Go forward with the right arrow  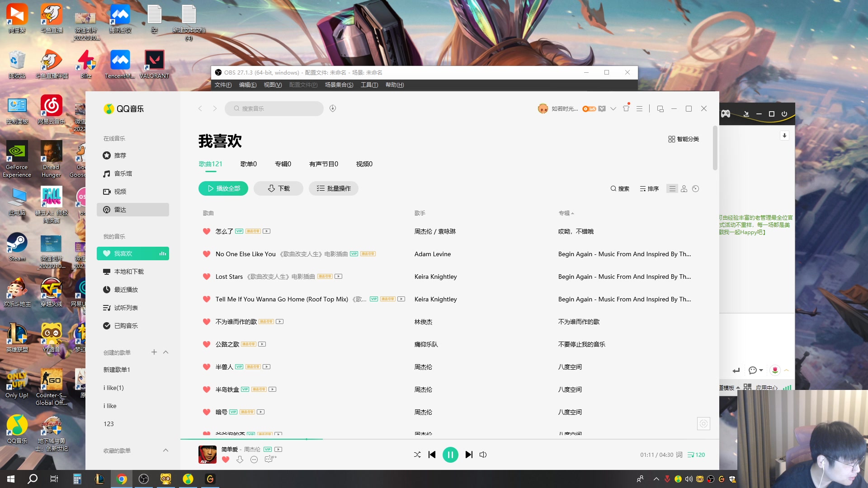[x=215, y=108]
